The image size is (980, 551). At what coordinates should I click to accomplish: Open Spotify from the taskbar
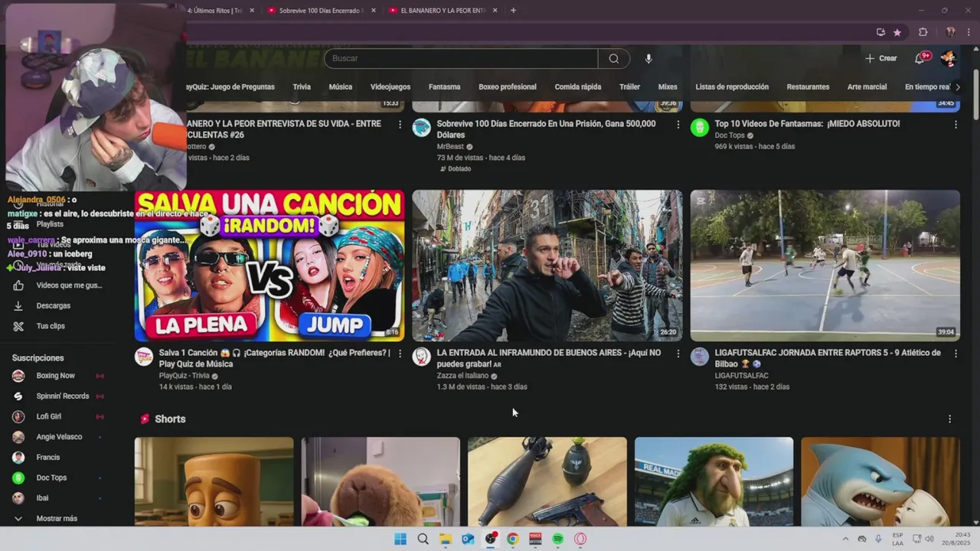(x=558, y=539)
